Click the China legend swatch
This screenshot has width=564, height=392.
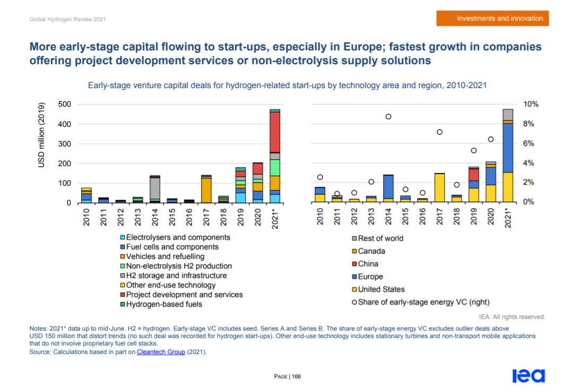[354, 264]
